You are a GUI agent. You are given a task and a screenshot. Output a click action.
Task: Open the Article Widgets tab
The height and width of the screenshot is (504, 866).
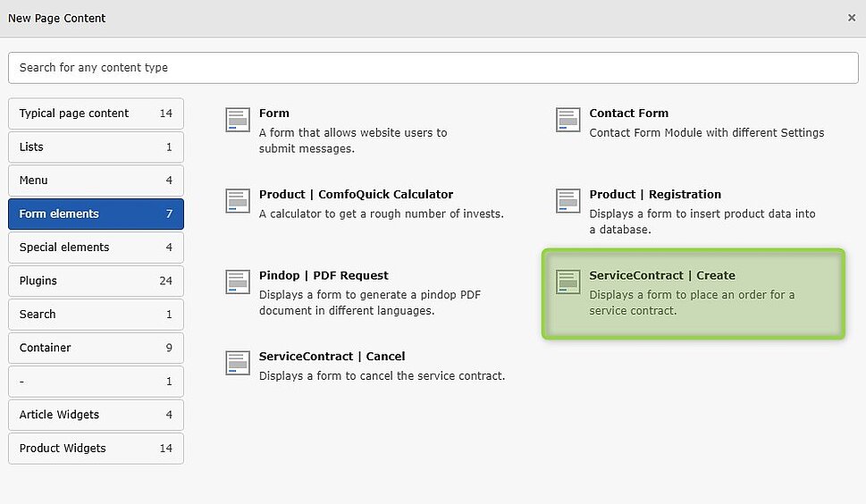[96, 416]
